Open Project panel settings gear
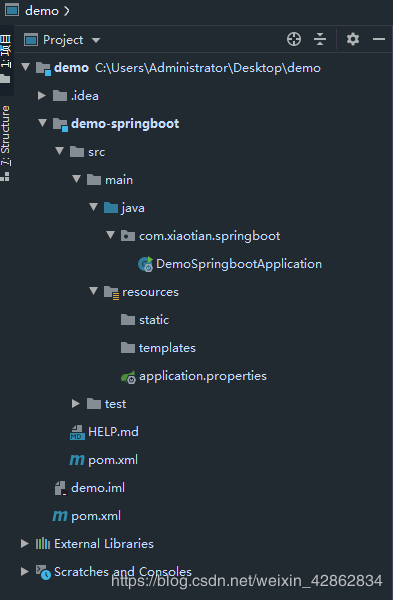393x600 pixels. point(353,39)
